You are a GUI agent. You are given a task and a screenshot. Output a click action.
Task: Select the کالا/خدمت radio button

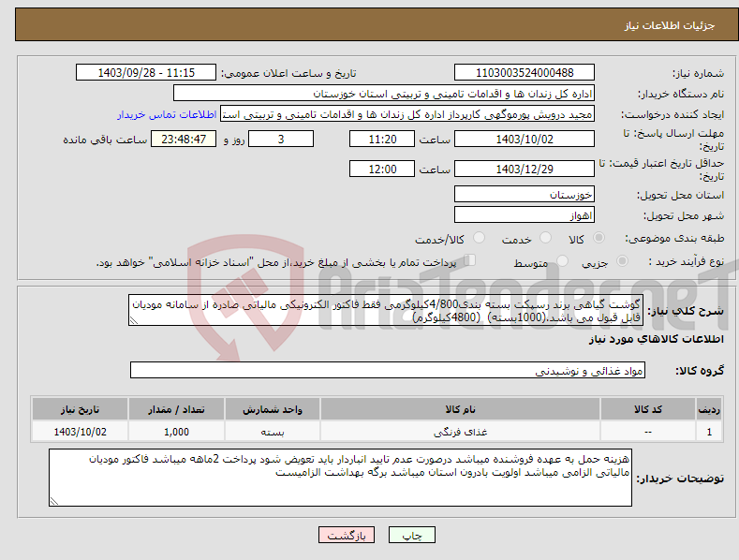[x=479, y=238]
